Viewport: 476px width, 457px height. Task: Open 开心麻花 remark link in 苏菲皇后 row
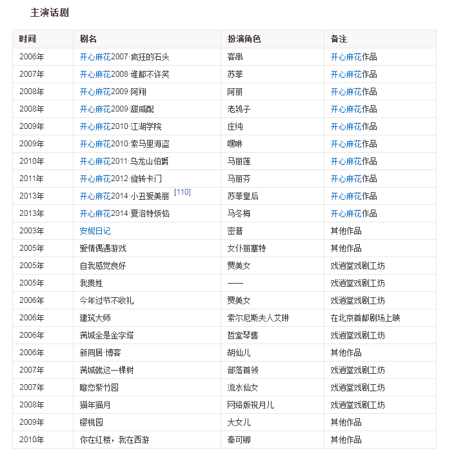pos(346,196)
